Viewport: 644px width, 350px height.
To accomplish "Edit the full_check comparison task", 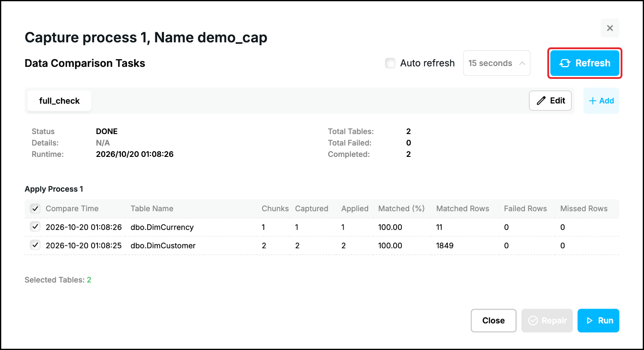I will point(550,101).
